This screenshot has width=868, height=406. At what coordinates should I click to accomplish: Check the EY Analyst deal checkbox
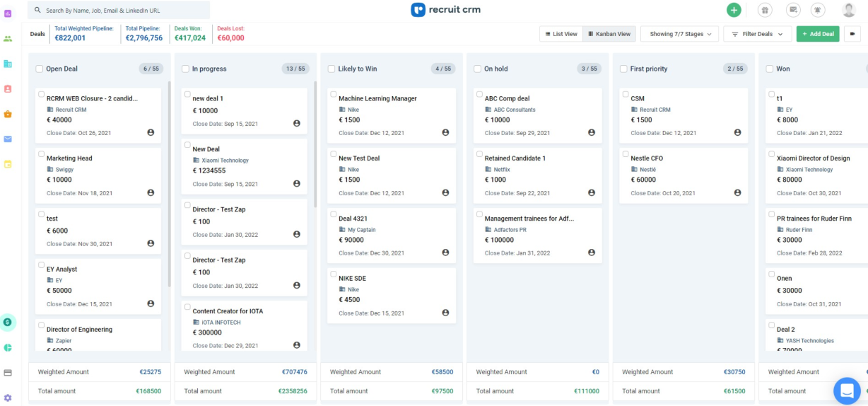(x=41, y=265)
